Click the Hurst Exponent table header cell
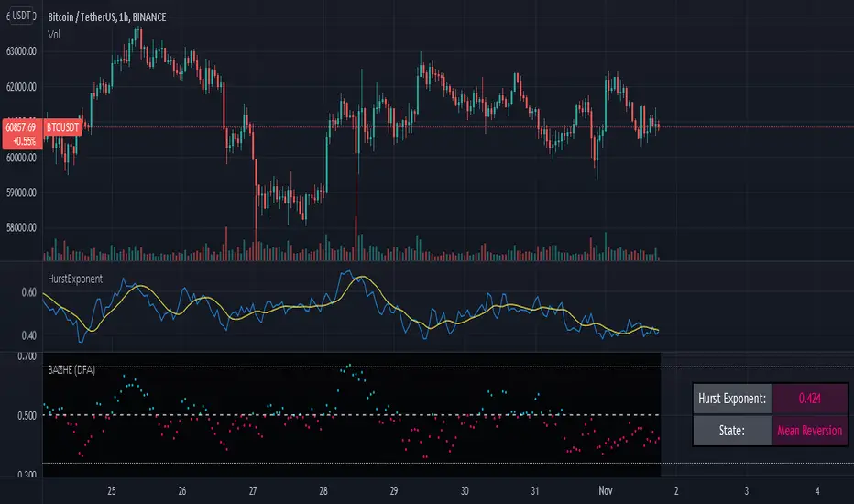Screen dimensions: 854x504 click(x=732, y=399)
